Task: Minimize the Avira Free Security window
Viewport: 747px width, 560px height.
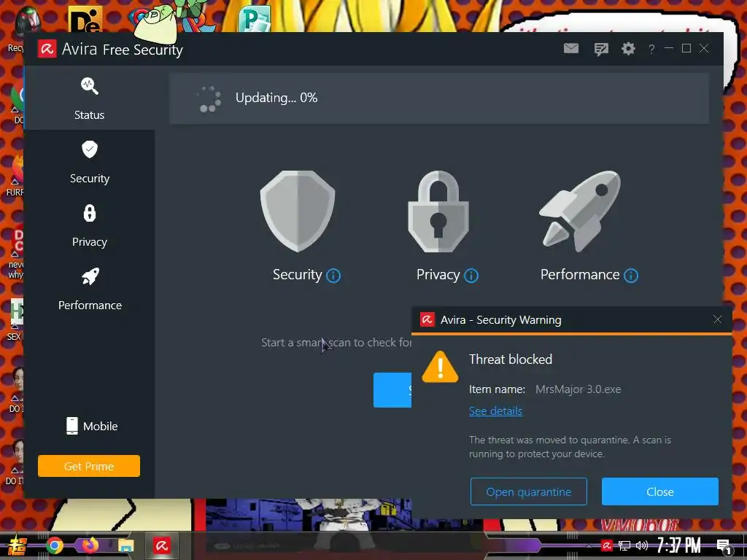Action: 669,48
